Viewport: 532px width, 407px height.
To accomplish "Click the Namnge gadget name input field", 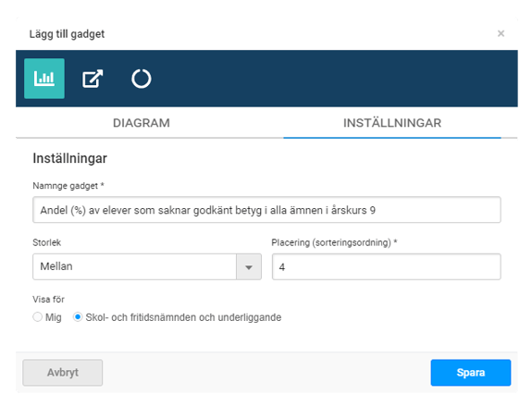I will [266, 210].
